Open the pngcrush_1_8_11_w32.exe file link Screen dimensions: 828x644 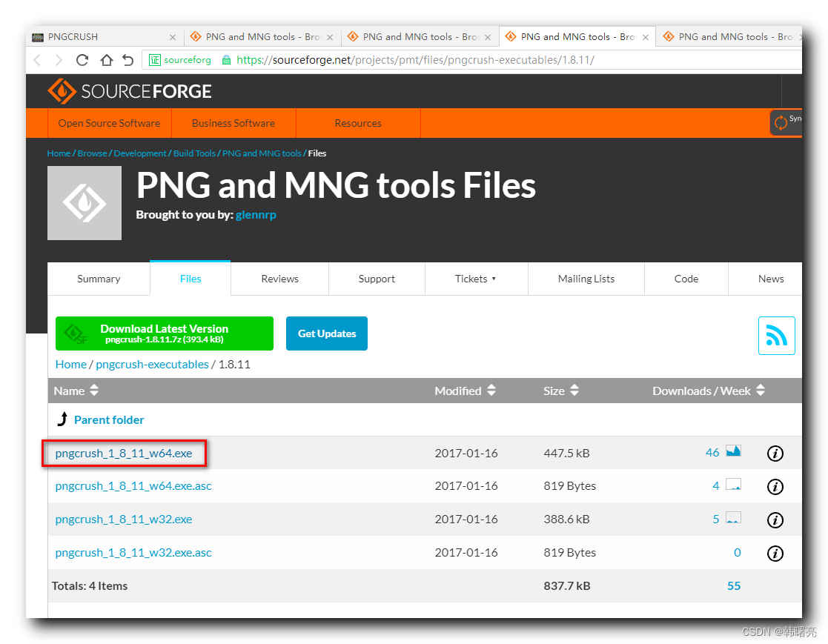[x=123, y=519]
